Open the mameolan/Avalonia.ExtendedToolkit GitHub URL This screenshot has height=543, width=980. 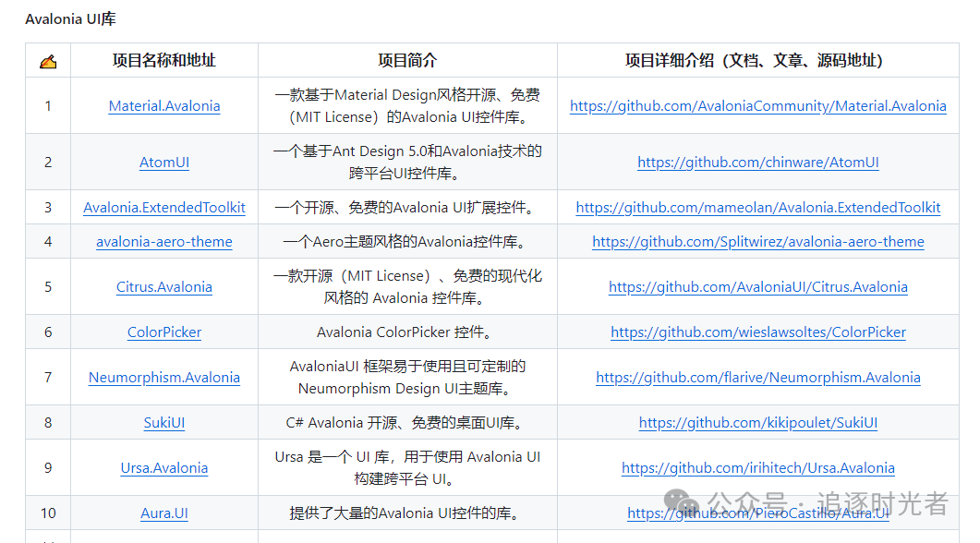coord(757,208)
